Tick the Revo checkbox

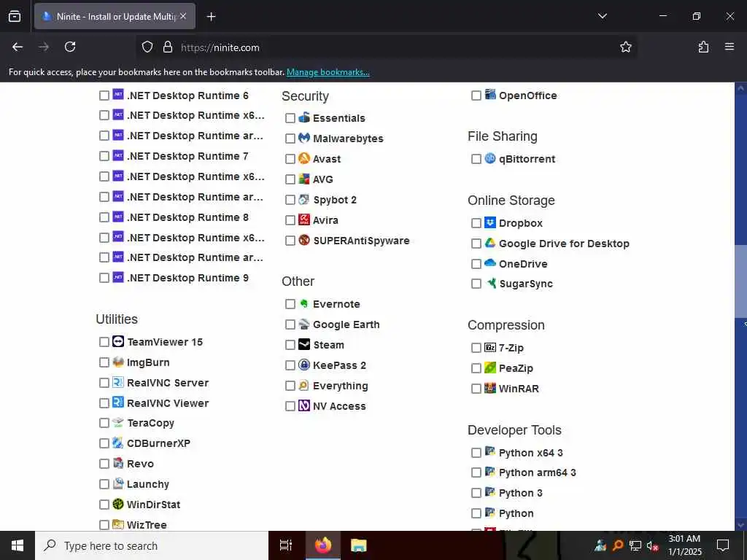tap(104, 464)
